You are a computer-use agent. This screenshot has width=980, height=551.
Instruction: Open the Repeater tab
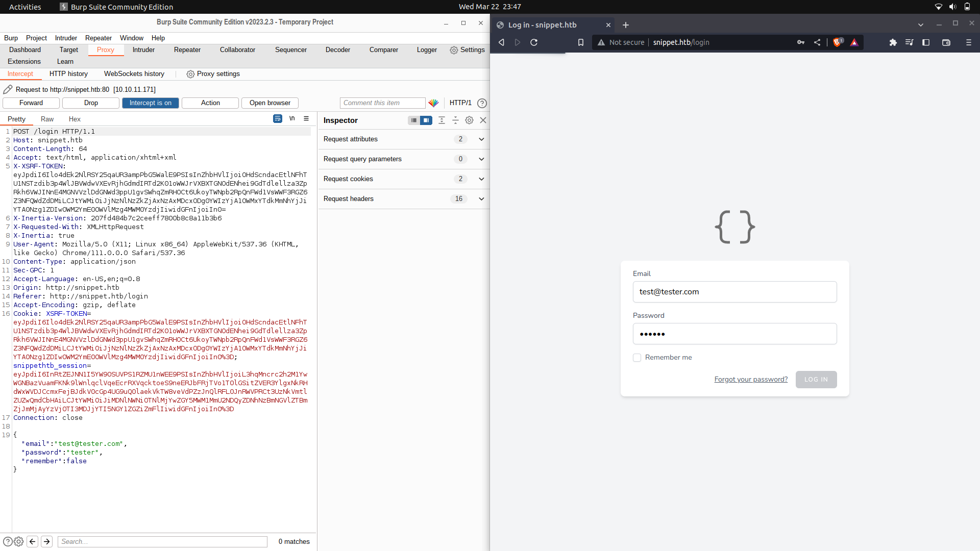(187, 50)
